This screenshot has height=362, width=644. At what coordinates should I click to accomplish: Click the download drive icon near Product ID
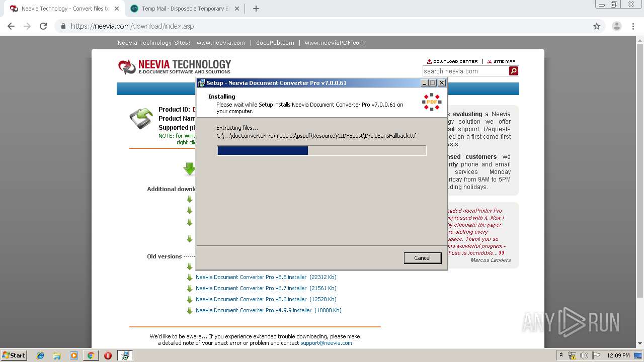point(141,119)
